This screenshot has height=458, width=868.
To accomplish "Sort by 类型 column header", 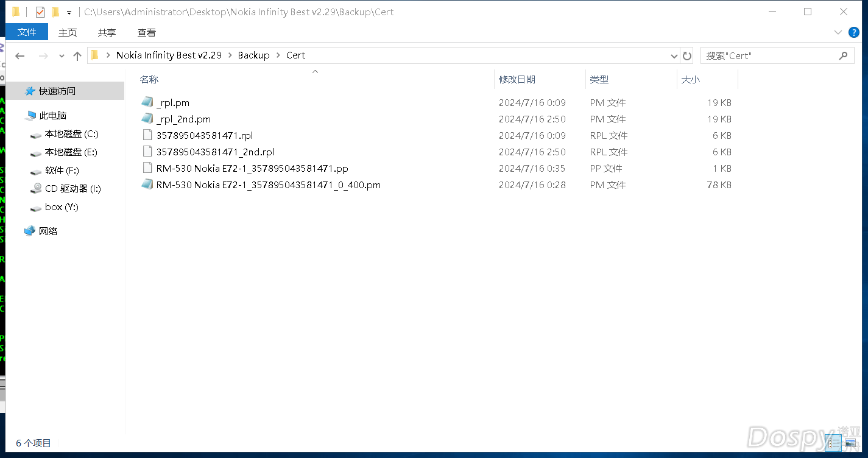I will pos(599,79).
